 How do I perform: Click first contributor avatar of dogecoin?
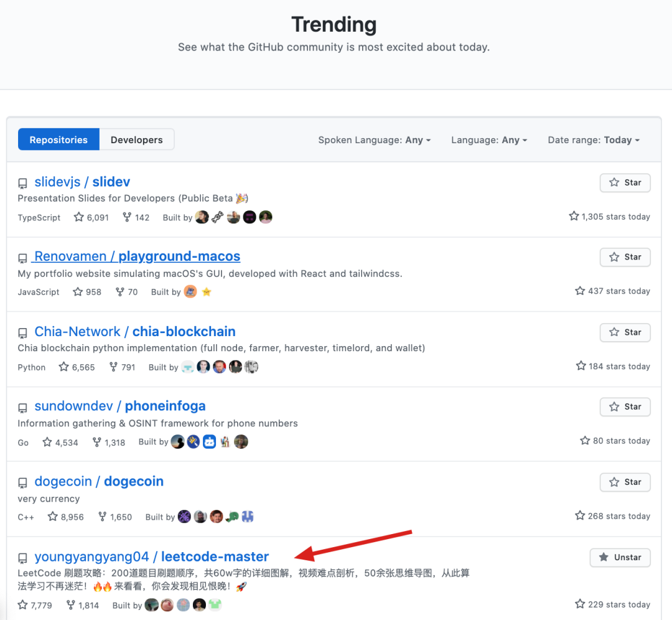click(x=184, y=516)
